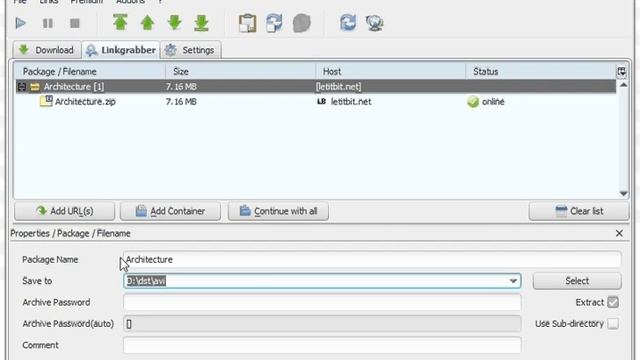Sort by the Size column header
This screenshot has width=640, height=360.
240,71
